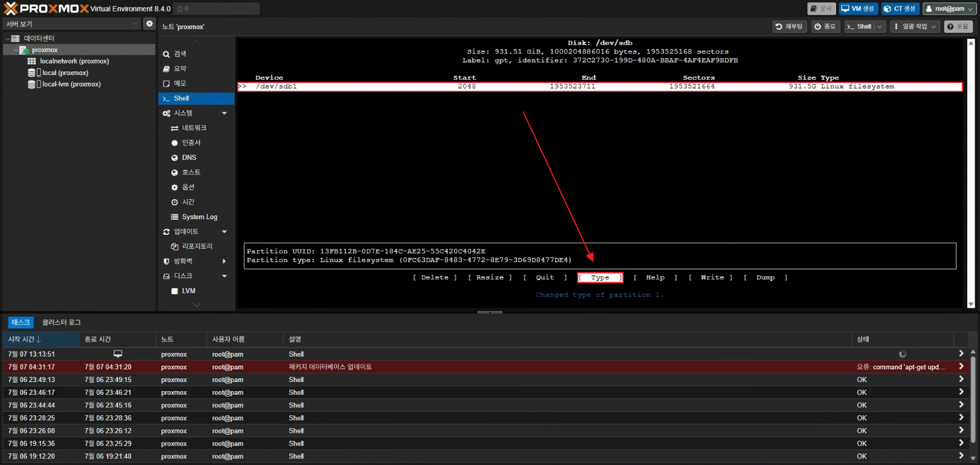
Task: Click the 도움 help button
Action: click(958, 27)
